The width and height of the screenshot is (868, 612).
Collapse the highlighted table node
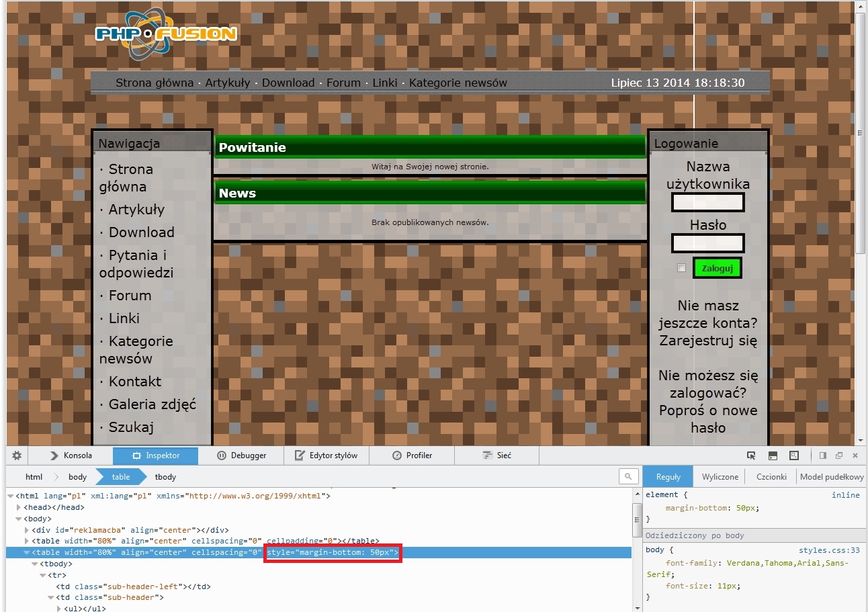(26, 552)
